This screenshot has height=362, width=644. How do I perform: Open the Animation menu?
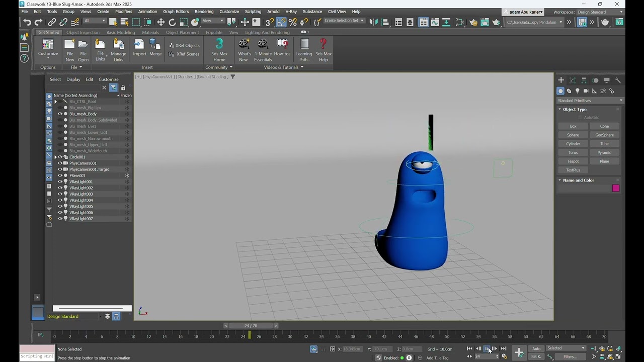click(x=147, y=12)
